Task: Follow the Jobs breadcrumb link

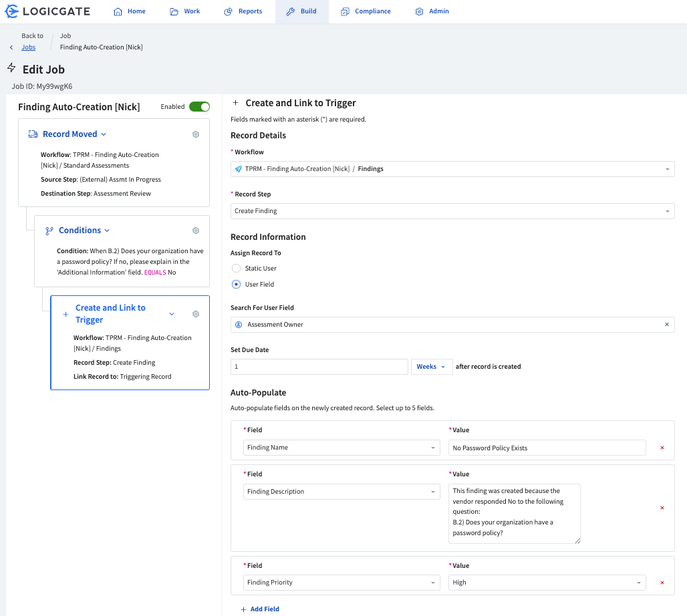Action: pos(29,47)
